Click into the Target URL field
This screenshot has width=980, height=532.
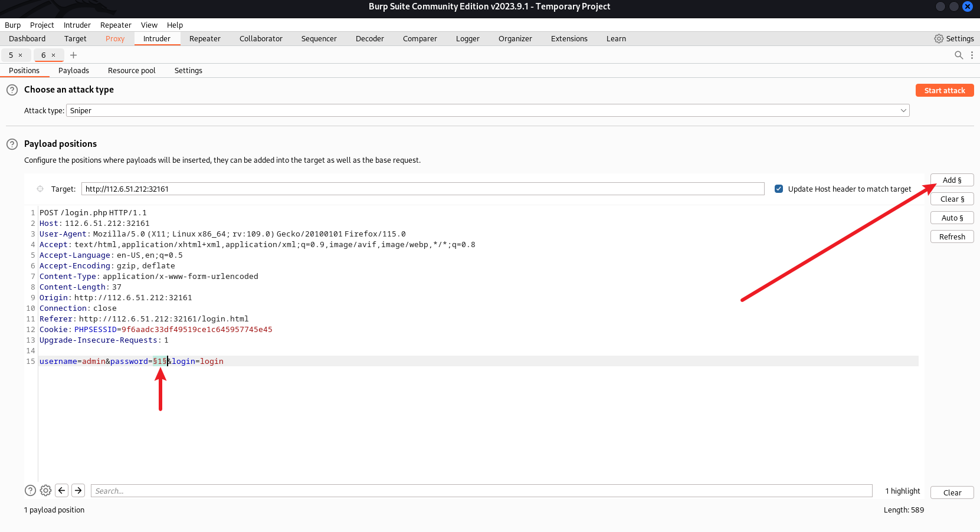(x=422, y=189)
